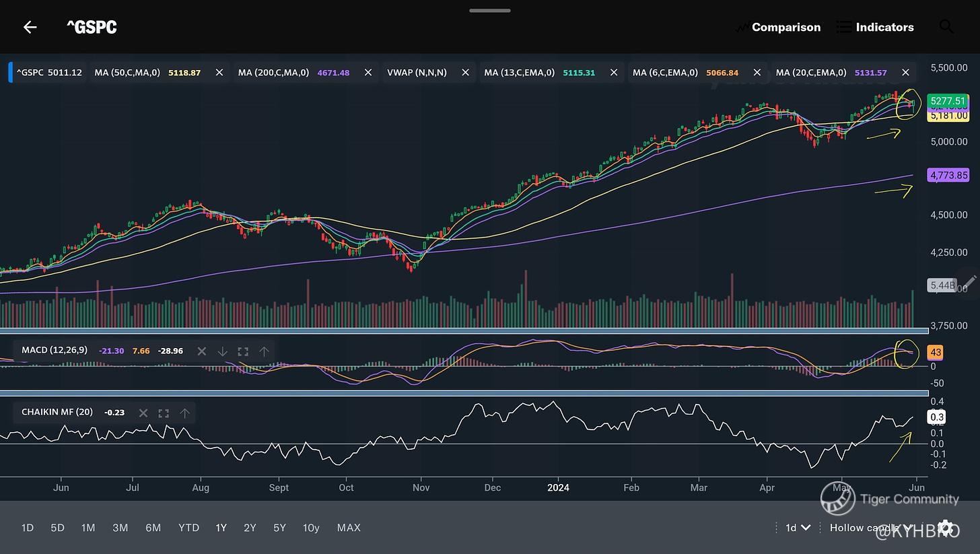Viewport: 980px width, 554px height.
Task: Maximize the MACD indicator panel
Action: (243, 351)
